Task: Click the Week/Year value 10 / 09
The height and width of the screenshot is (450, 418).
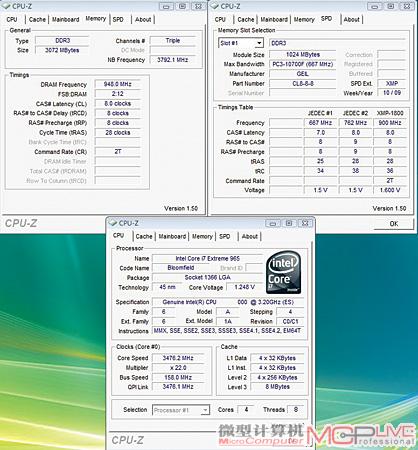Action: click(392, 93)
